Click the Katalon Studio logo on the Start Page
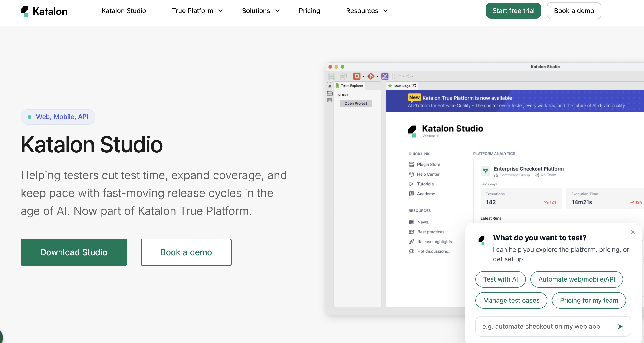Image resolution: width=644 pixels, height=343 pixels. (x=412, y=131)
